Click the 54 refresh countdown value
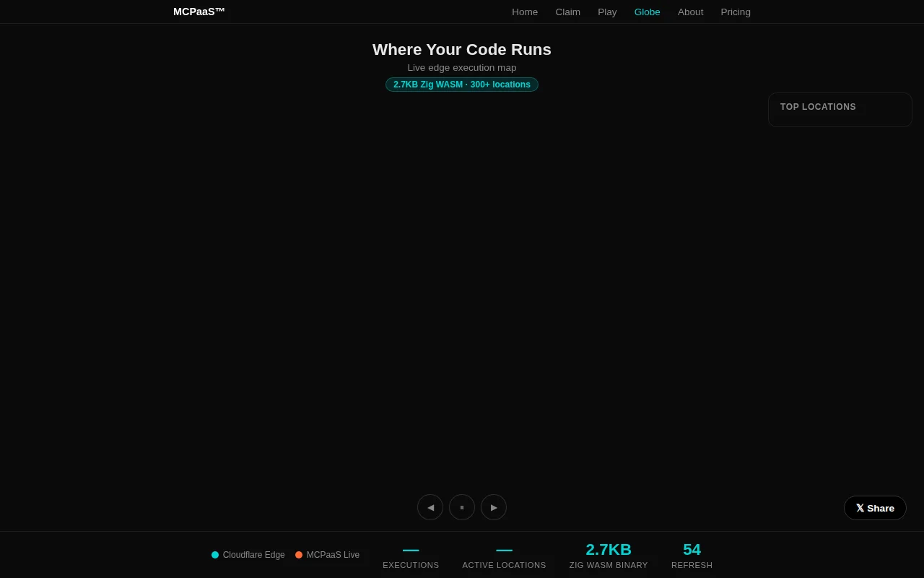This screenshot has width=924, height=578. coord(692,550)
